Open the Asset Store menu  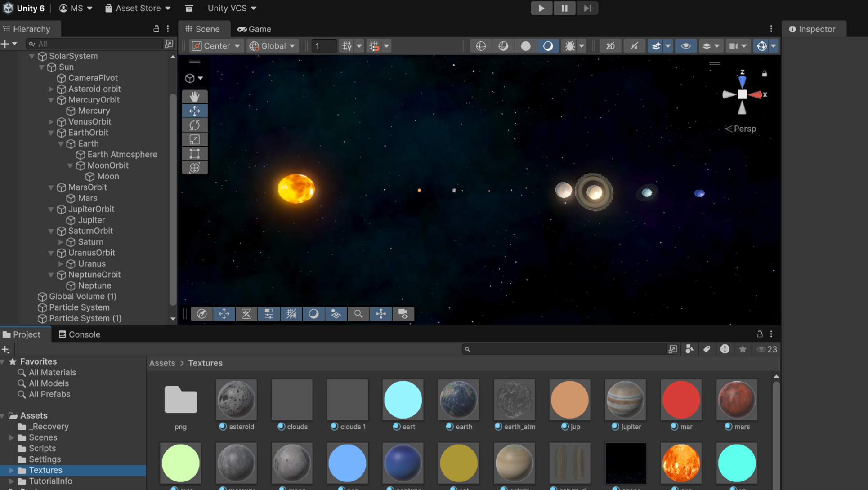[138, 8]
